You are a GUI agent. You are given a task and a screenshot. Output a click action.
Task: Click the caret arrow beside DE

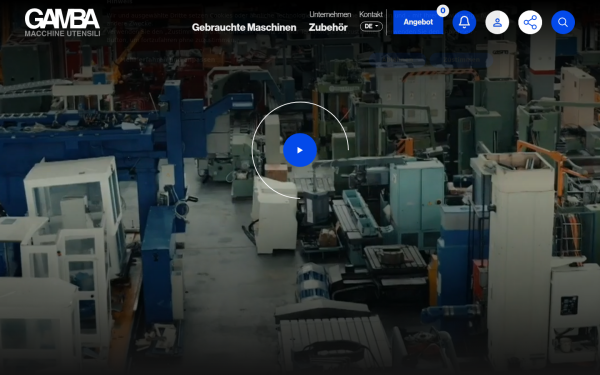377,26
